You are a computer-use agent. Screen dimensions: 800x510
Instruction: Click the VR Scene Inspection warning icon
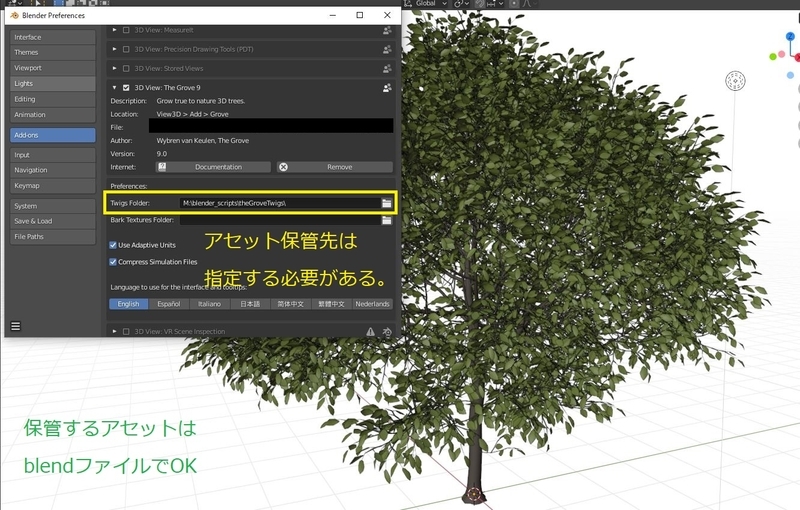tap(370, 332)
